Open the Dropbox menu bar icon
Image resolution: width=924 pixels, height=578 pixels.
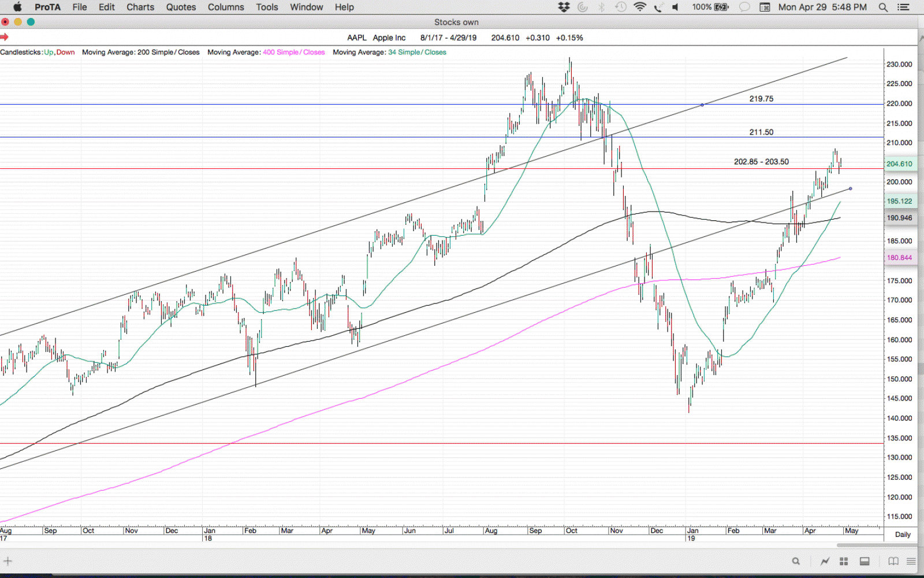coord(564,7)
